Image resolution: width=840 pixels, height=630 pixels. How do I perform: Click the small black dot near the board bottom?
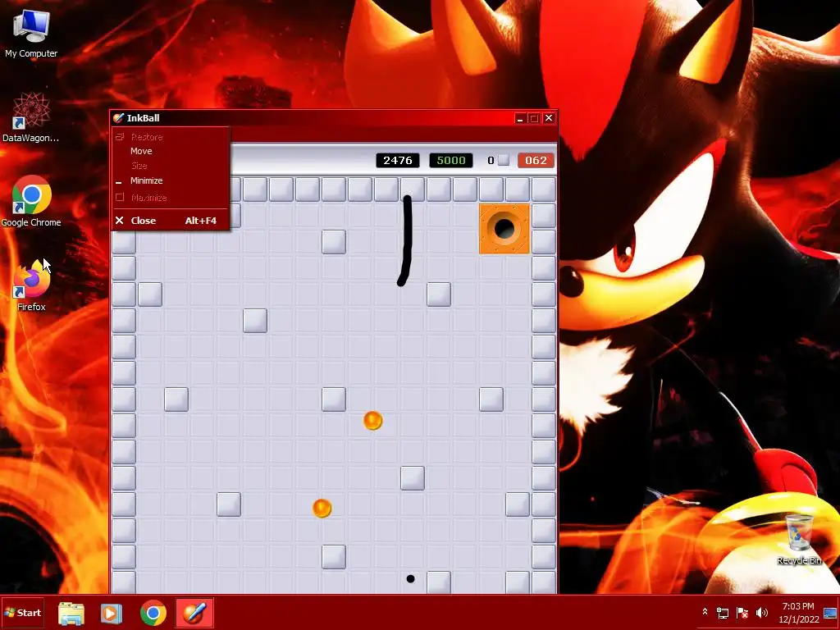(x=410, y=578)
